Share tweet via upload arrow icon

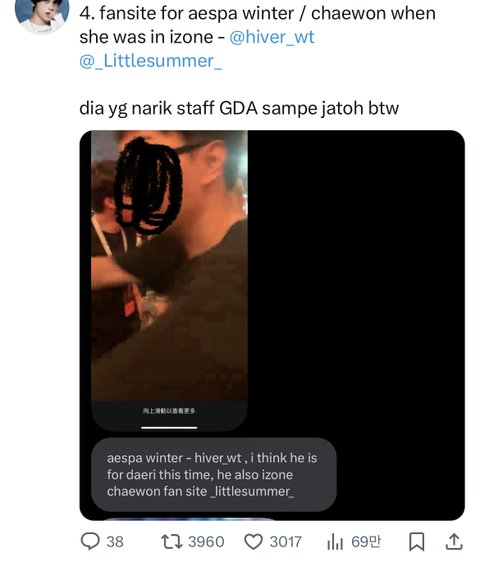pos(454,542)
